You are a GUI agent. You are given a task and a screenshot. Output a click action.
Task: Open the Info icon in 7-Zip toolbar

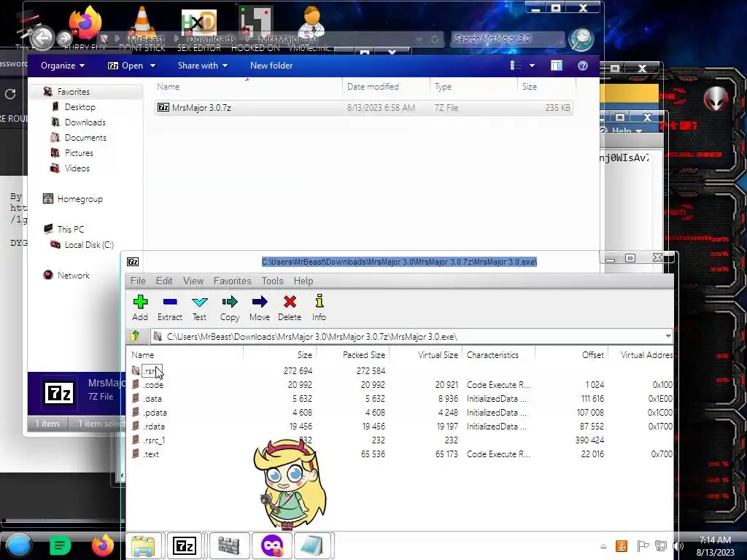pyautogui.click(x=320, y=308)
